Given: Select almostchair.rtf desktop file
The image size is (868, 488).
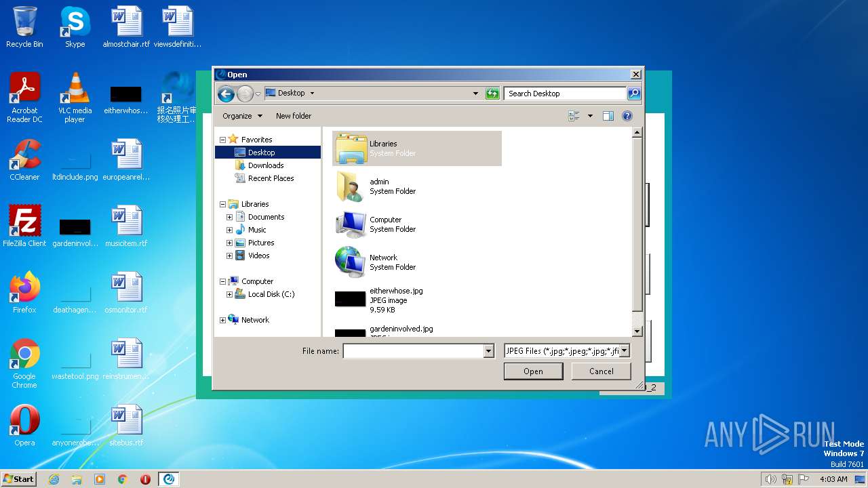Looking at the screenshot, I should [126, 27].
